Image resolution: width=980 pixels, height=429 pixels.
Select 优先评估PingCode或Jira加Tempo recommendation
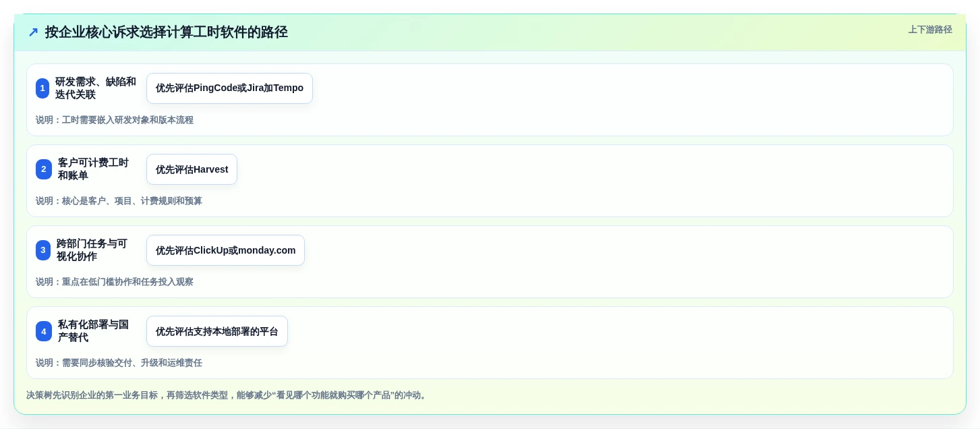(x=229, y=88)
